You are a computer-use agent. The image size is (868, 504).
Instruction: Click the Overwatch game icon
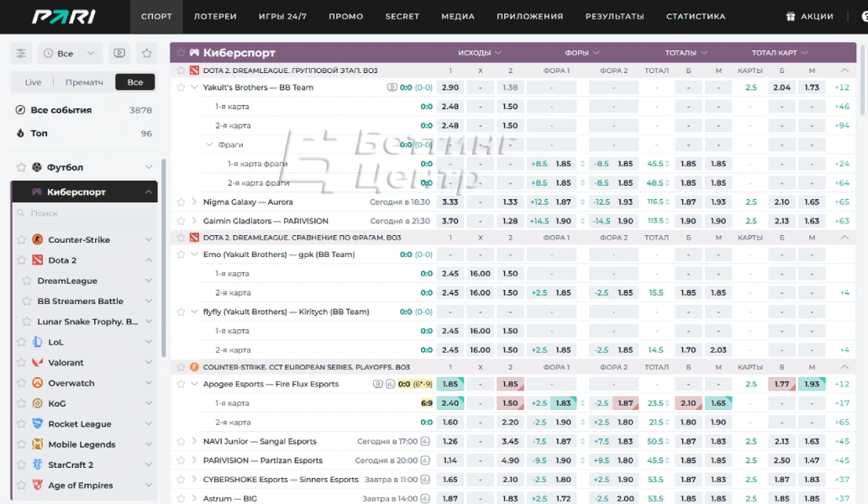click(x=38, y=383)
